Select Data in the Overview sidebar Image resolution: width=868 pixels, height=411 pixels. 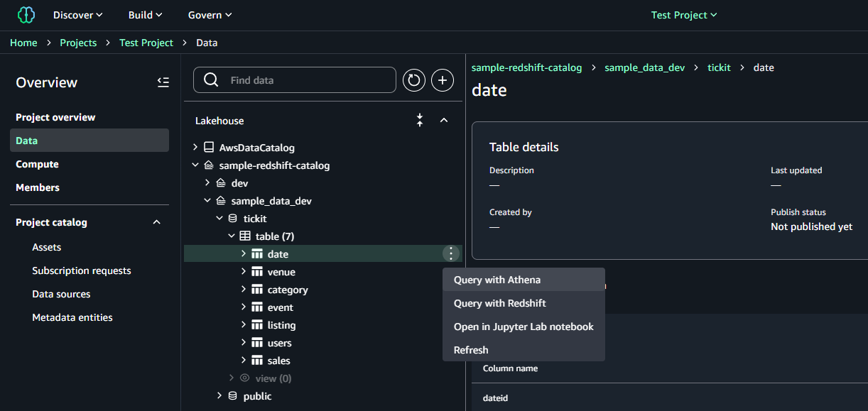[89, 141]
